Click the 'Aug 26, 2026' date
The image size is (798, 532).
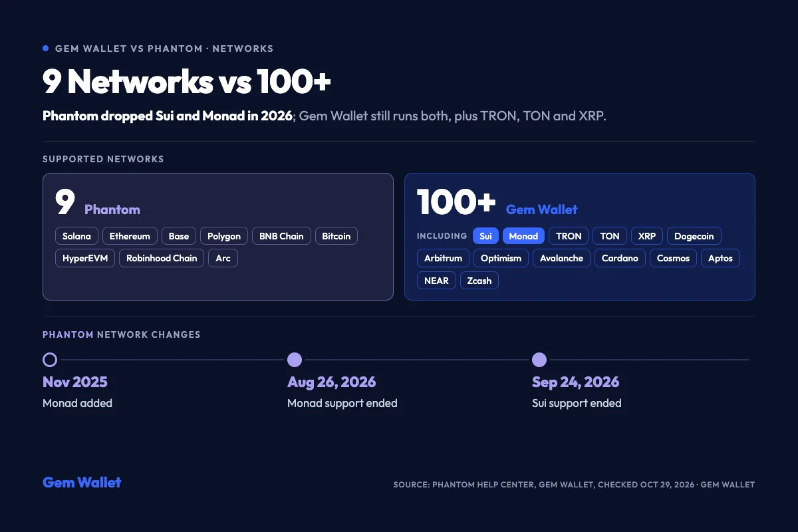[x=332, y=382]
